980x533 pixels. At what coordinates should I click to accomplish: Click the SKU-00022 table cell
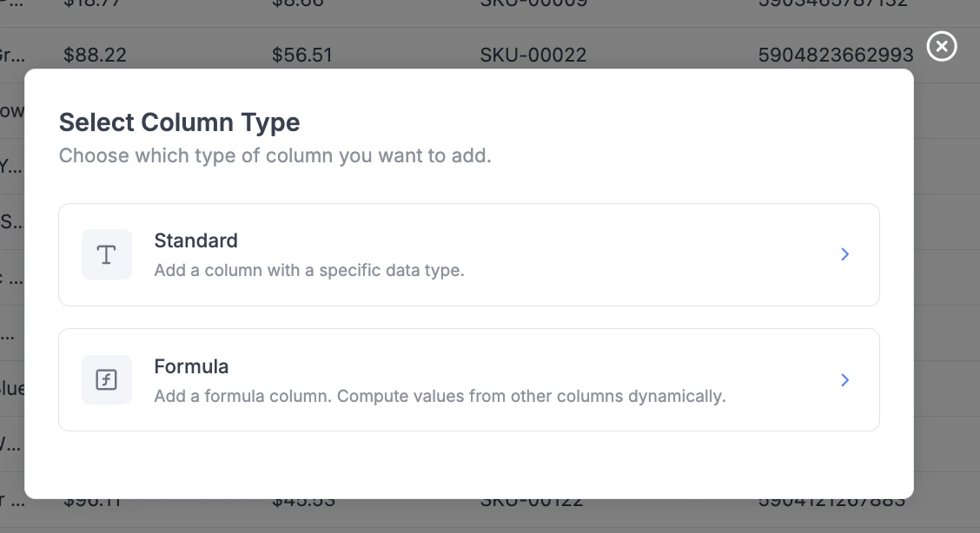[533, 56]
